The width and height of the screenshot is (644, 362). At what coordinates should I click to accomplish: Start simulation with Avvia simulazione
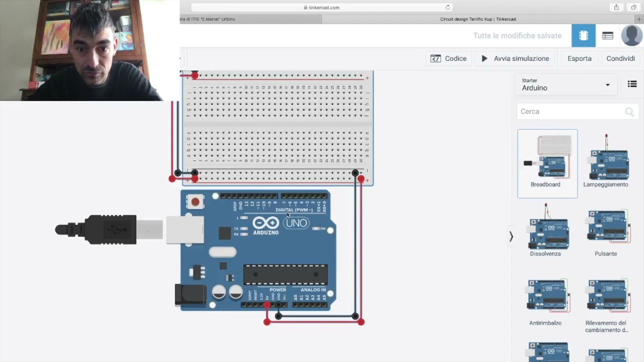point(515,58)
